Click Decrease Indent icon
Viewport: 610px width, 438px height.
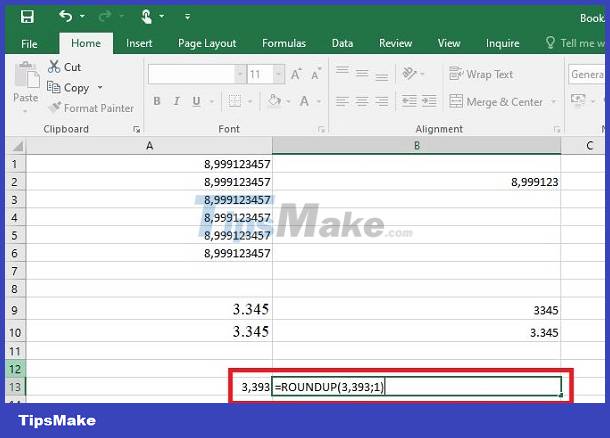409,101
